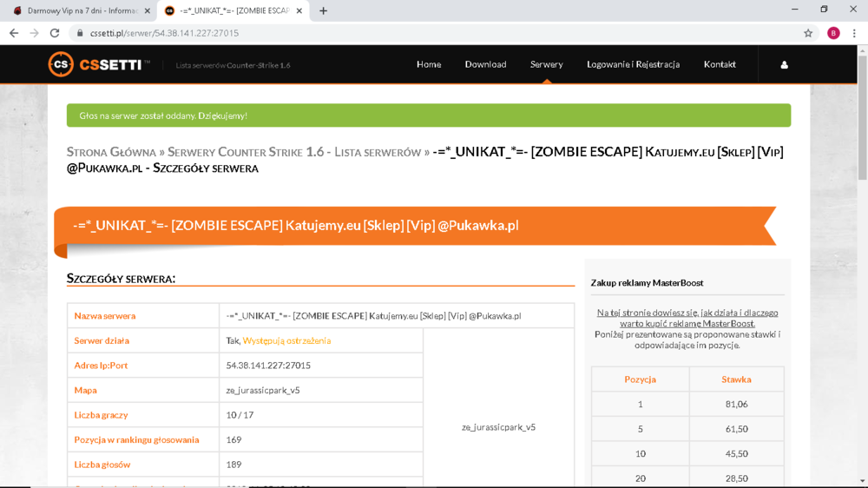Click Strona Główna breadcrumb link
This screenshot has width=868, height=488.
(111, 152)
